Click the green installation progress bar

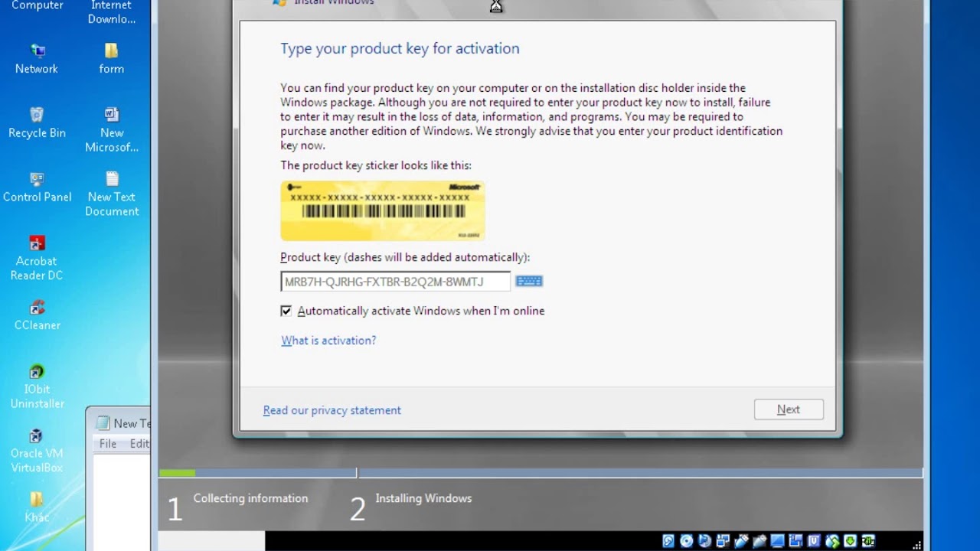177,474
